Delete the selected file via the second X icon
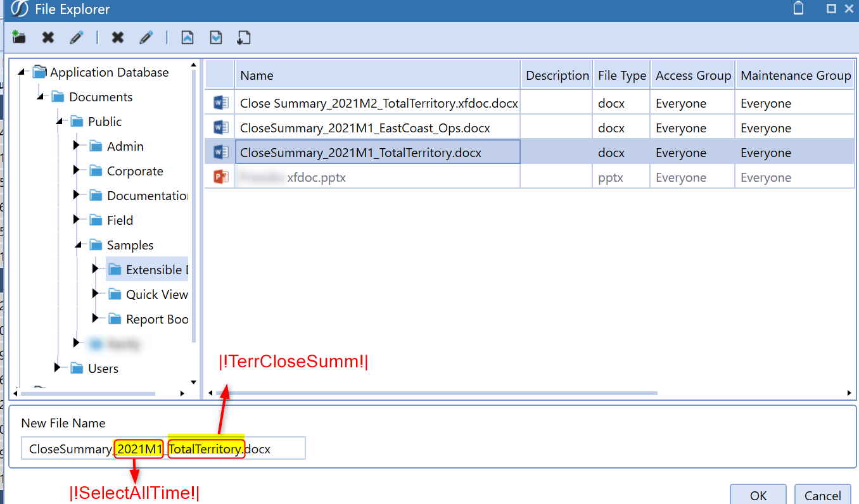The height and width of the screenshot is (504, 859). click(118, 37)
